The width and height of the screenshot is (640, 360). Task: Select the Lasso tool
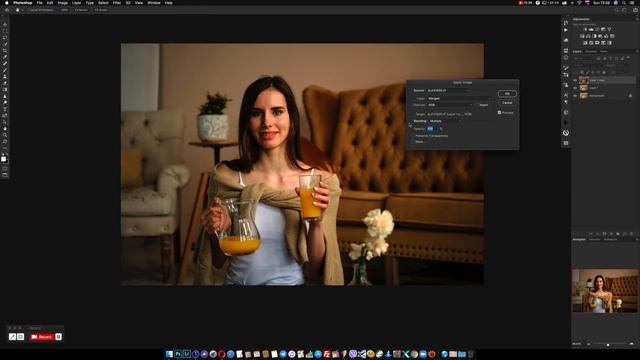pyautogui.click(x=5, y=37)
